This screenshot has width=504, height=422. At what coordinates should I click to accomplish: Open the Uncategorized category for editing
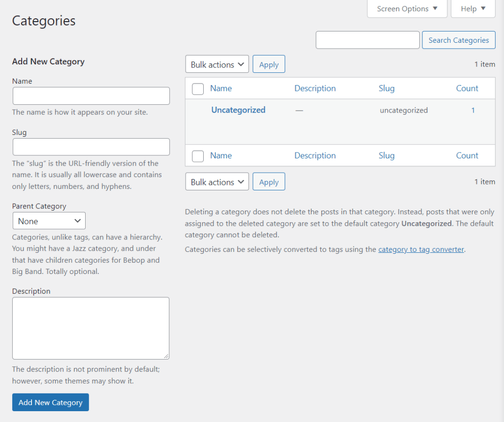tap(238, 110)
